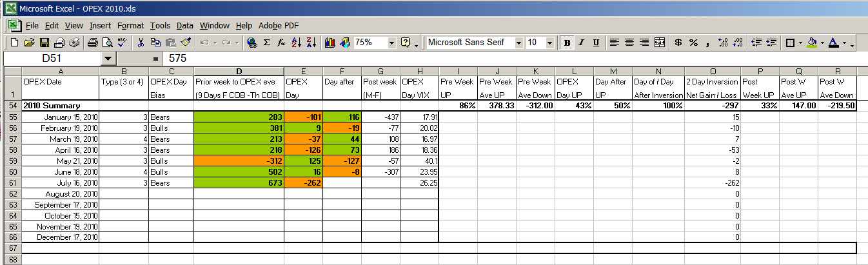Click the Save floppy disk icon
Viewport: 868px width, 265px height.
tap(44, 43)
